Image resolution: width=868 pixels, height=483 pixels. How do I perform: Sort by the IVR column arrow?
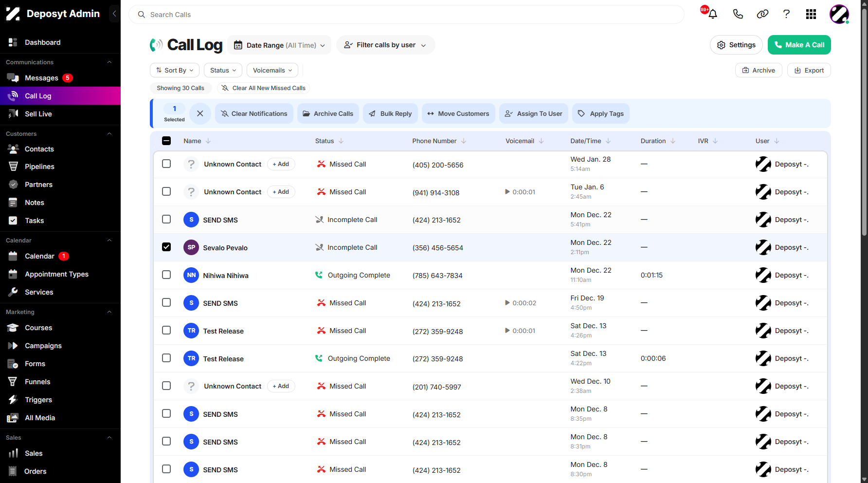[715, 141]
